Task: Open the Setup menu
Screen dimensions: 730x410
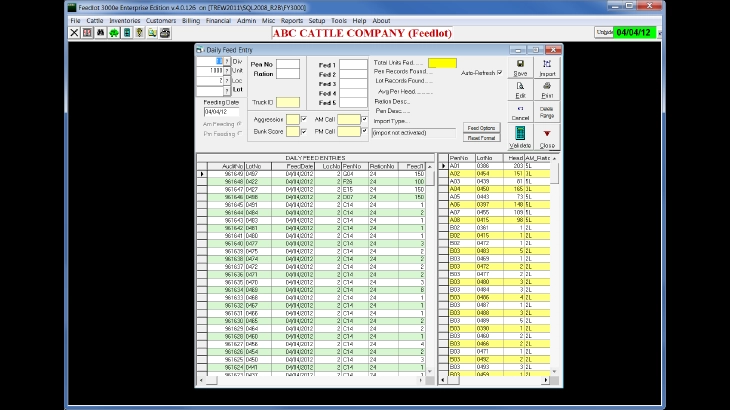Action: click(317, 20)
